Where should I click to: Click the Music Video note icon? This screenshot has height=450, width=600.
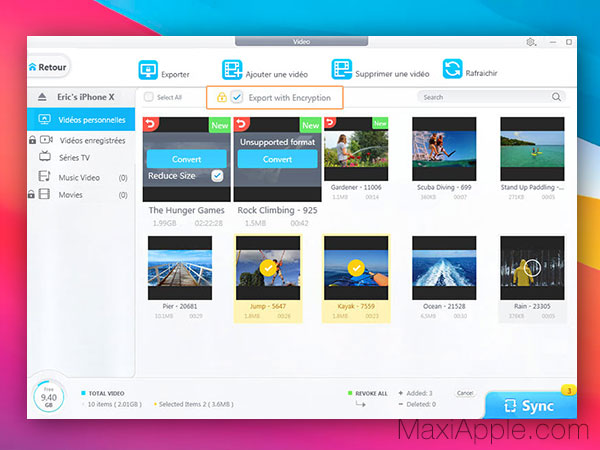point(44,176)
